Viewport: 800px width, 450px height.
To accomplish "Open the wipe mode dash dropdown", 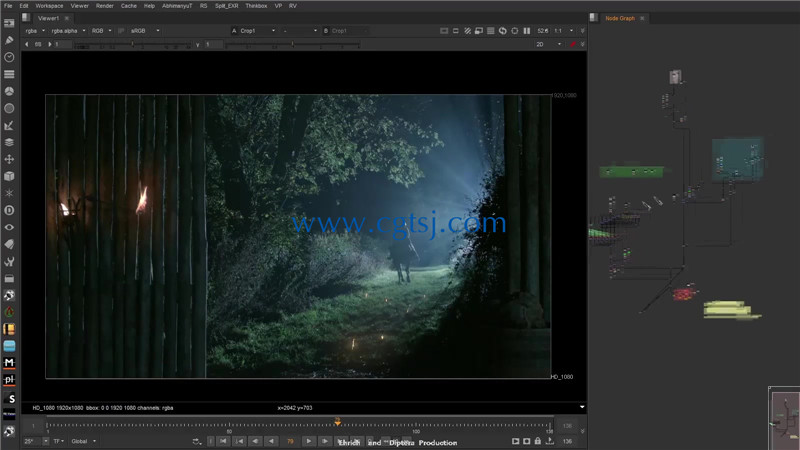I will coord(299,31).
